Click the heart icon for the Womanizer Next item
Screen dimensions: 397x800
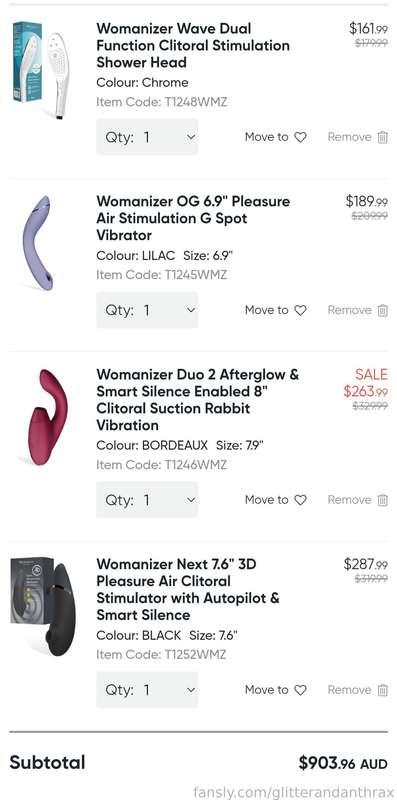click(x=301, y=690)
